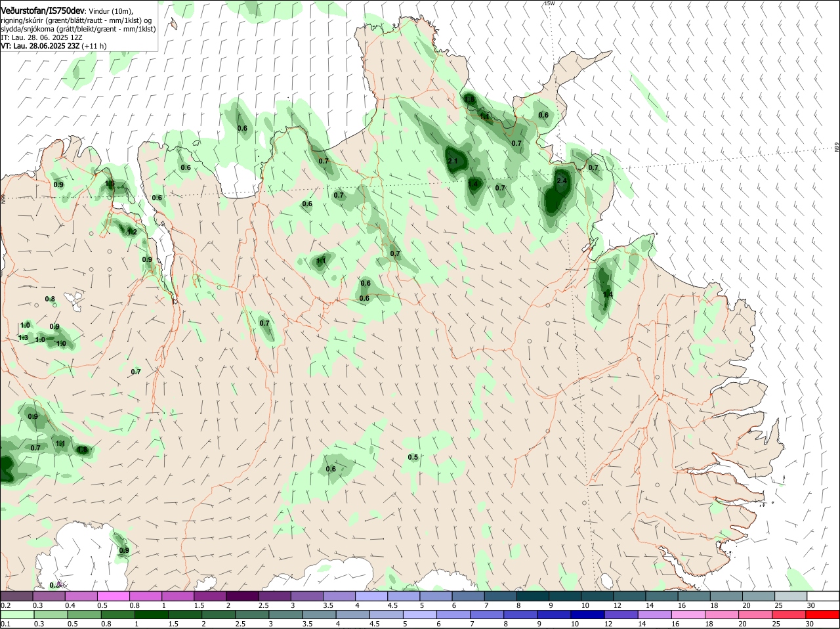Click the 0.2 label in the upper legend
This screenshot has height=629, width=840.
click(5, 605)
